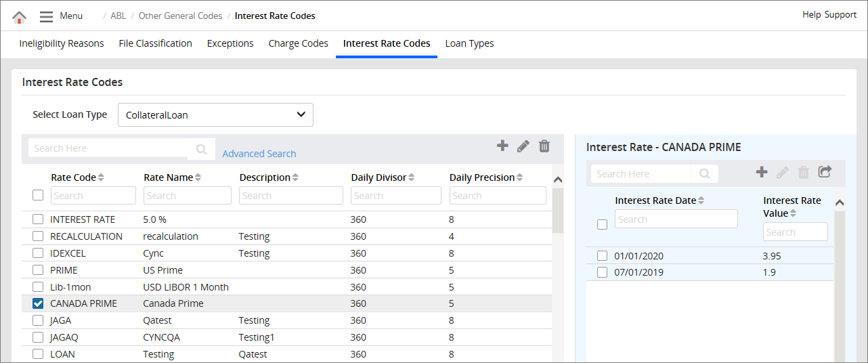Focus the Rate Name column search field

click(x=188, y=196)
